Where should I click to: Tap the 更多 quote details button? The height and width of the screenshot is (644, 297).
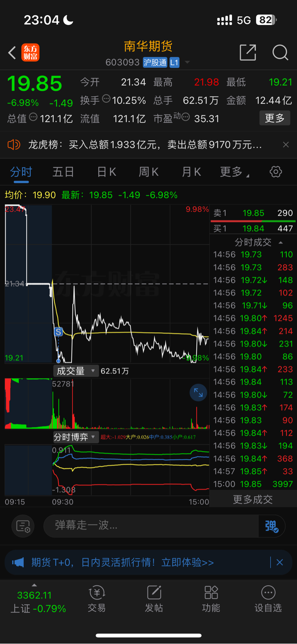point(275,118)
